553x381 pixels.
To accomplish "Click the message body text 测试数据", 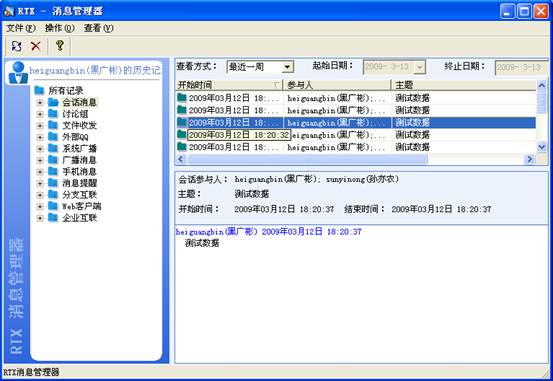I will click(202, 243).
